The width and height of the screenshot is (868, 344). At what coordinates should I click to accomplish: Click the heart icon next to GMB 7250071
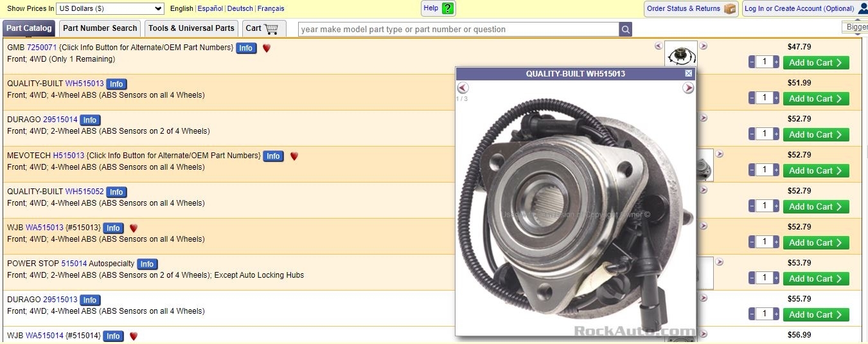point(267,48)
